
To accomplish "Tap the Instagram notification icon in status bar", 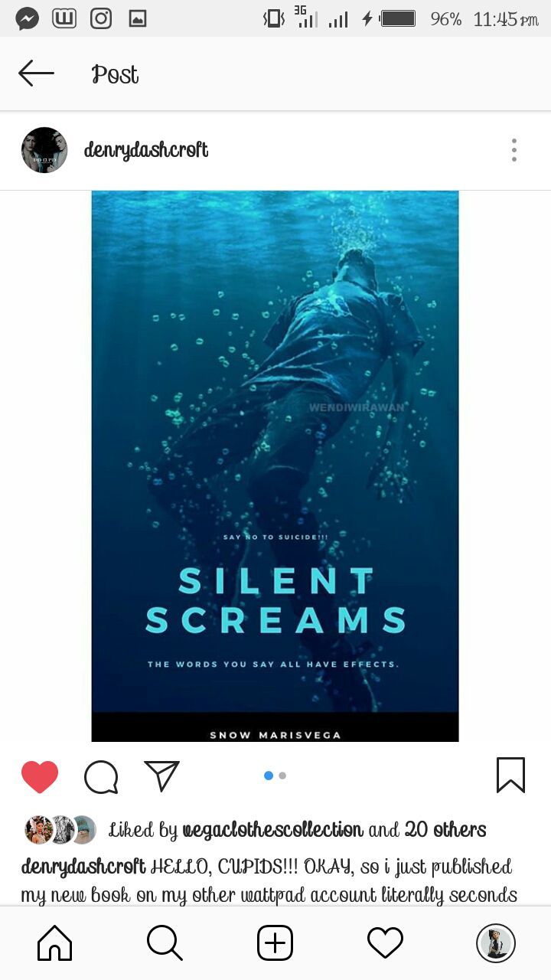I will pyautogui.click(x=101, y=18).
